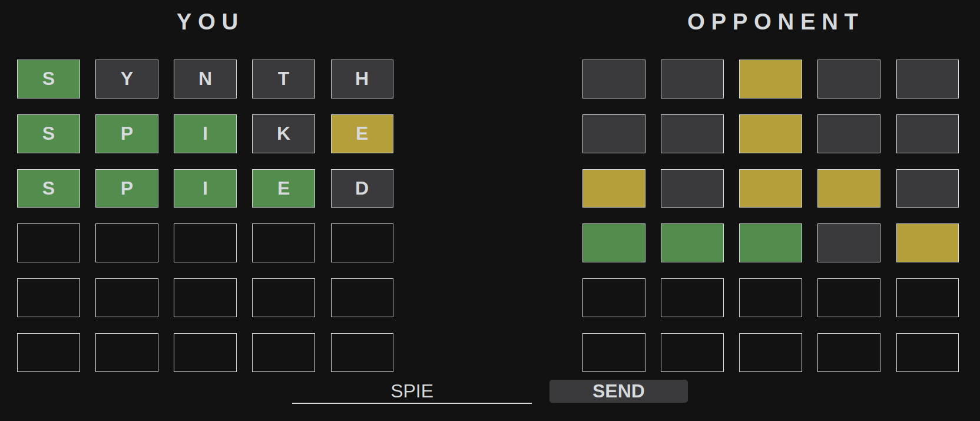This screenshot has height=421, width=980.
Task: Click the first empty tile in your fourth row
Action: click(48, 243)
